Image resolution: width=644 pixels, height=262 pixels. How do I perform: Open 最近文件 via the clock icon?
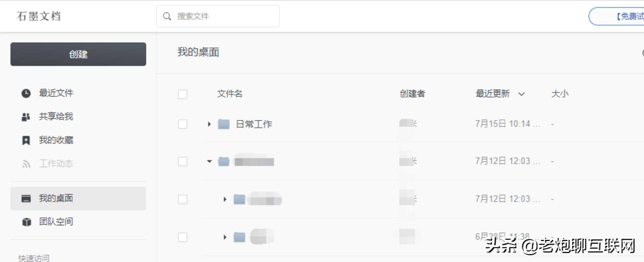(25, 93)
